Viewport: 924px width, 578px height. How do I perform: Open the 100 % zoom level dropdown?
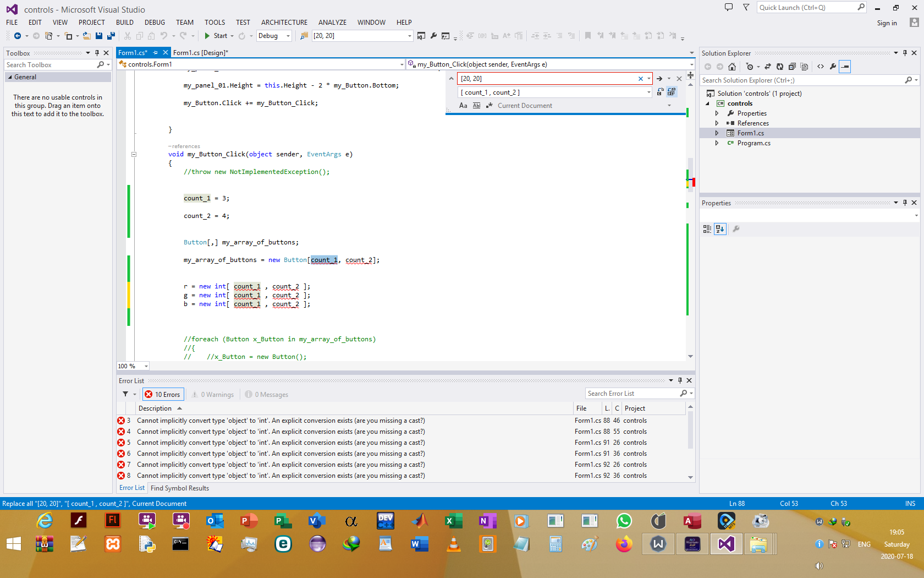(x=146, y=366)
